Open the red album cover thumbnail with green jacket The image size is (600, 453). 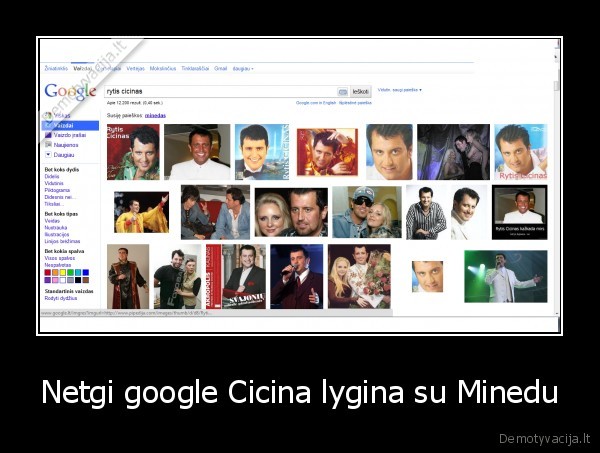[x=133, y=152]
